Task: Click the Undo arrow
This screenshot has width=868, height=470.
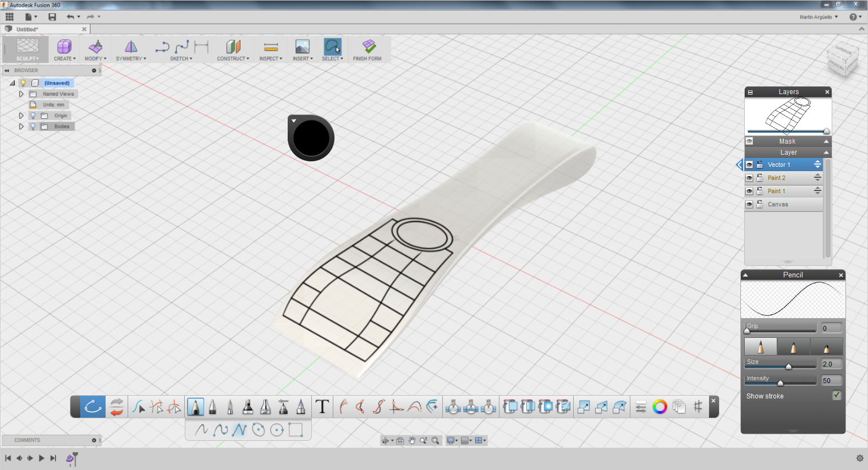Action: pos(70,17)
